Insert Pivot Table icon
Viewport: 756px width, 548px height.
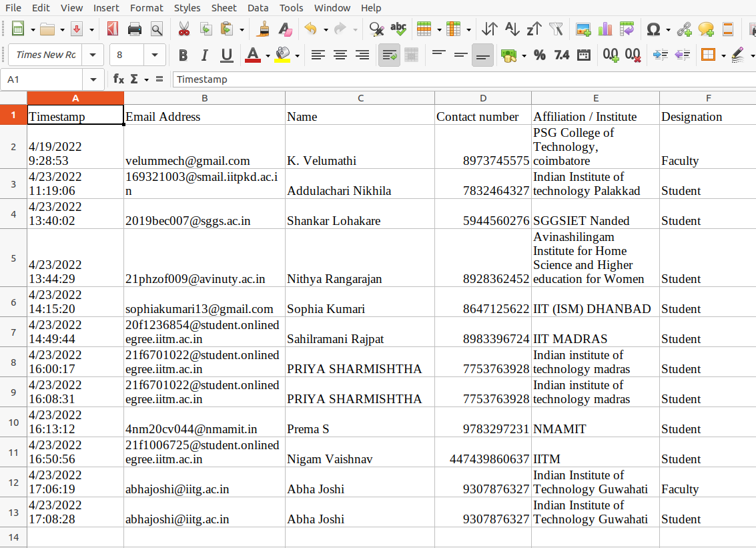(x=627, y=29)
